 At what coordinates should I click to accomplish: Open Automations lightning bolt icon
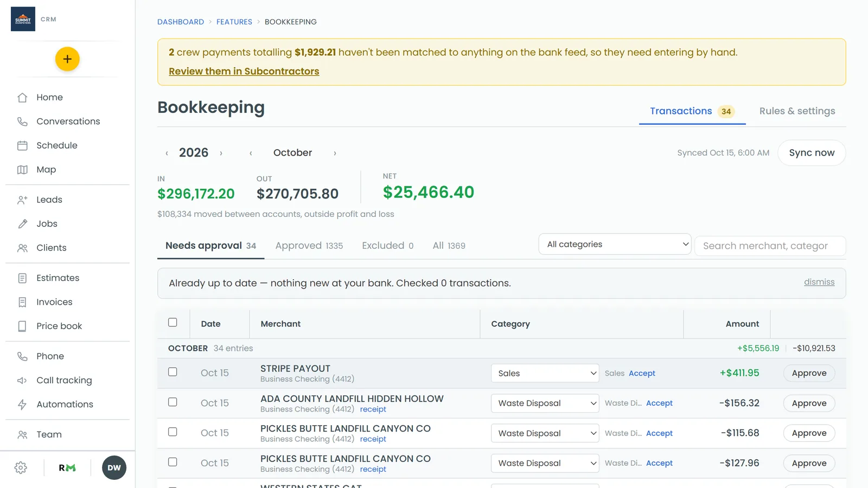point(22,404)
